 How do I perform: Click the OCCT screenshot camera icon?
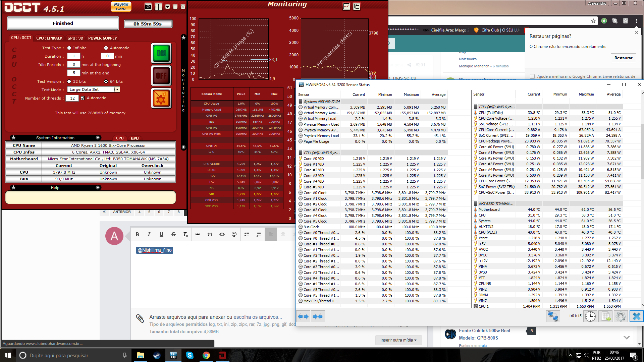click(148, 7)
